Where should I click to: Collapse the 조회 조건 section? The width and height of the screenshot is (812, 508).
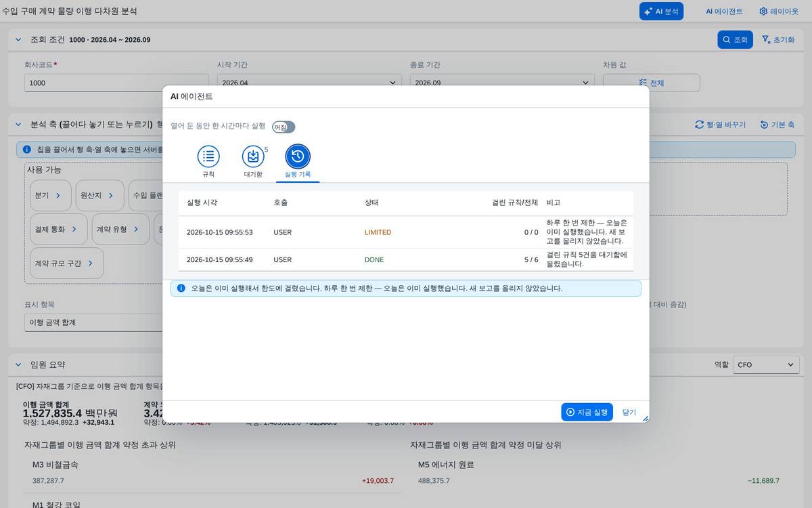[x=18, y=40]
